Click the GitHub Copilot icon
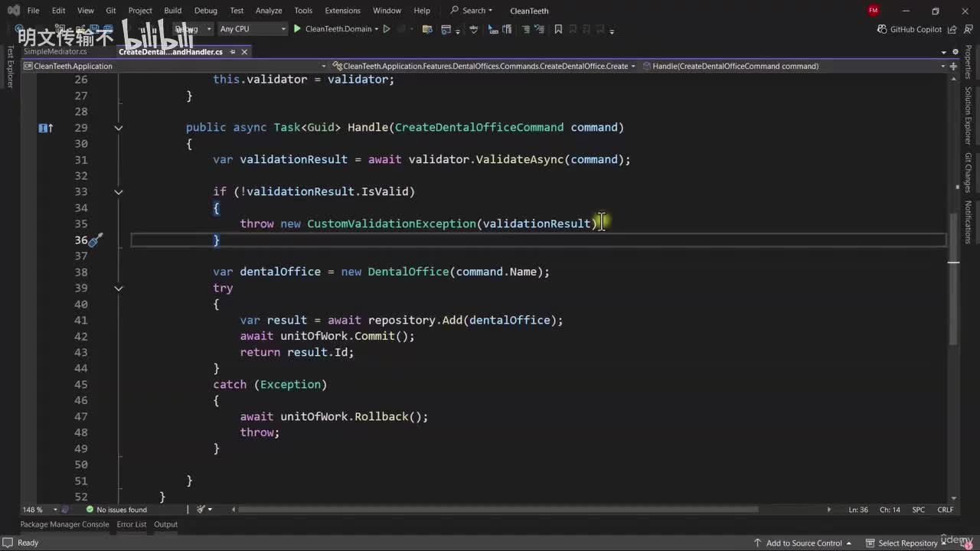The width and height of the screenshot is (980, 551). pyautogui.click(x=882, y=29)
